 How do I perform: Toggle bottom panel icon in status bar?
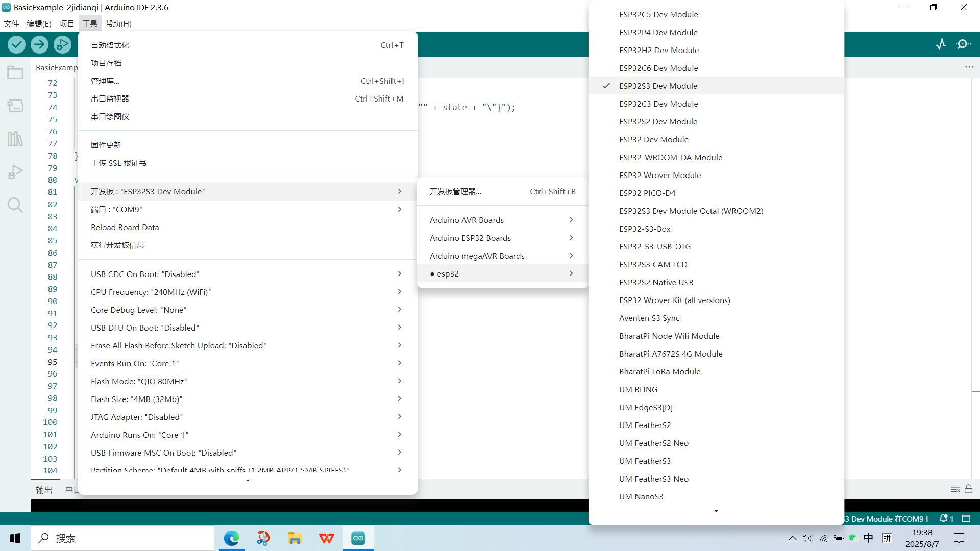click(x=966, y=519)
